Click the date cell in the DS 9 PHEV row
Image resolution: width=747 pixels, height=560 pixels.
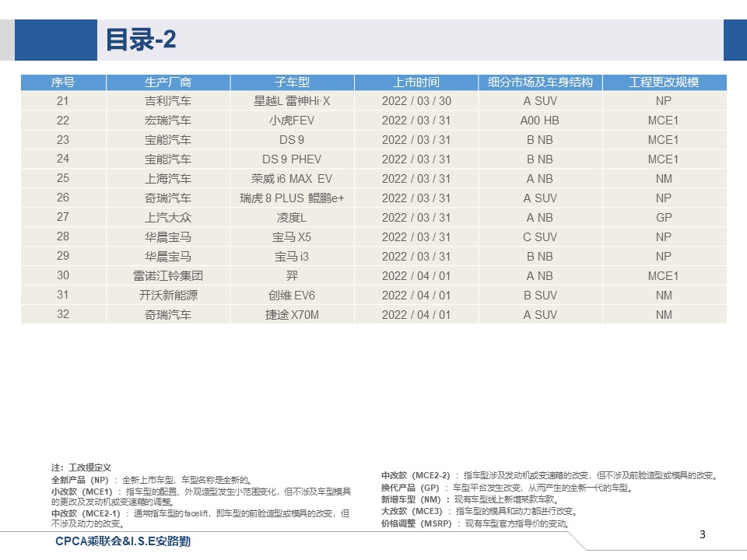tap(416, 159)
